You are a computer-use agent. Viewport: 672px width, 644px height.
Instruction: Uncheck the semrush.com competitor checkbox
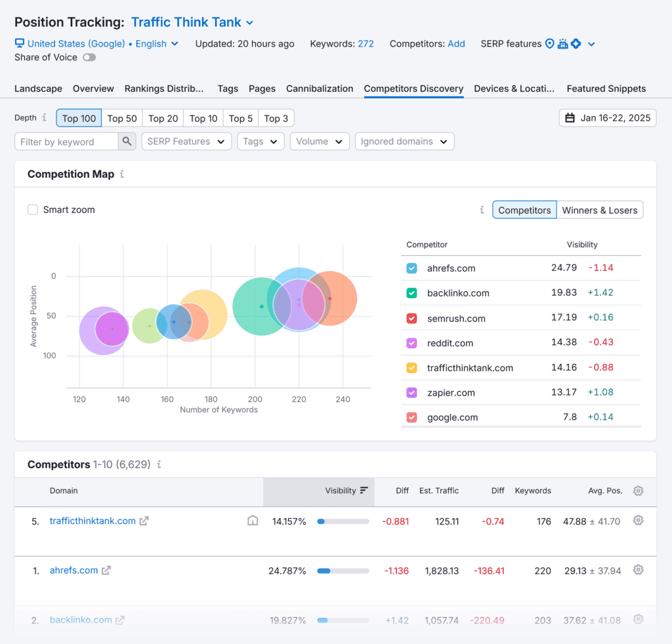pos(411,318)
